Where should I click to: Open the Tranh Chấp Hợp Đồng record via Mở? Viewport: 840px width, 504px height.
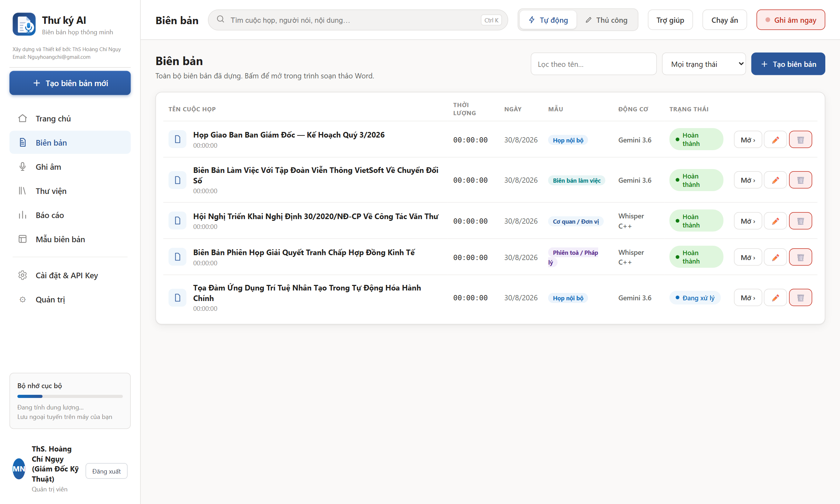click(x=748, y=257)
